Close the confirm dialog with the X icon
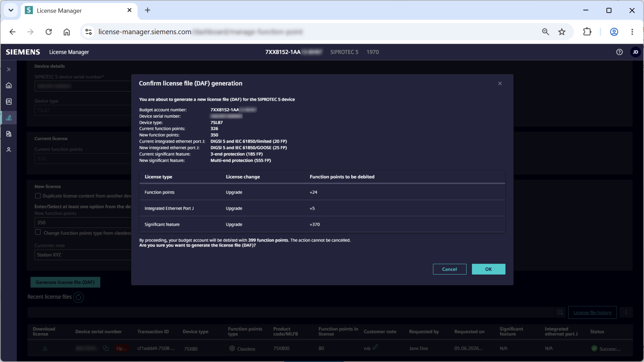 tap(500, 83)
